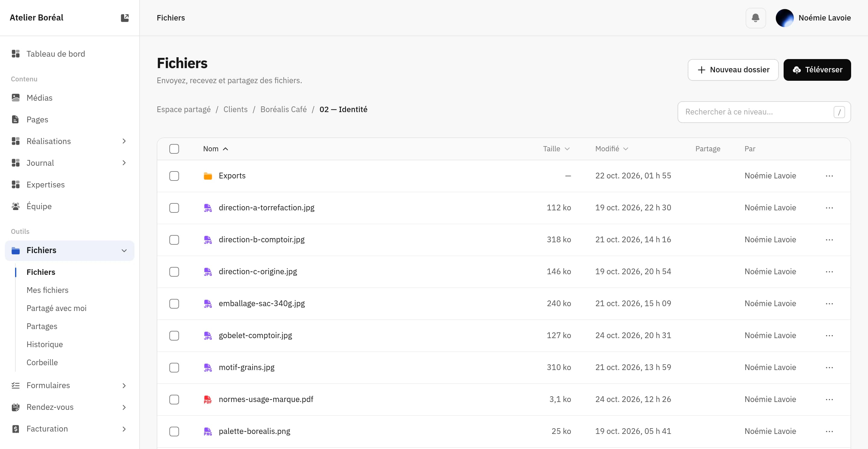Open the notifications bell
Image resolution: width=868 pixels, height=449 pixels.
[756, 18]
